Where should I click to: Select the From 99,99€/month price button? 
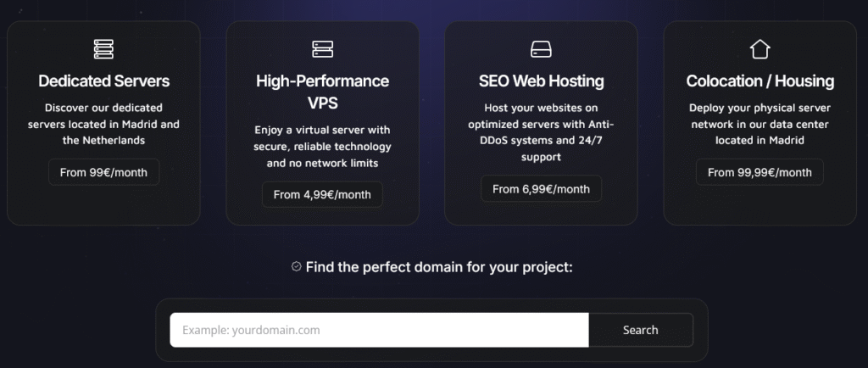tap(759, 172)
